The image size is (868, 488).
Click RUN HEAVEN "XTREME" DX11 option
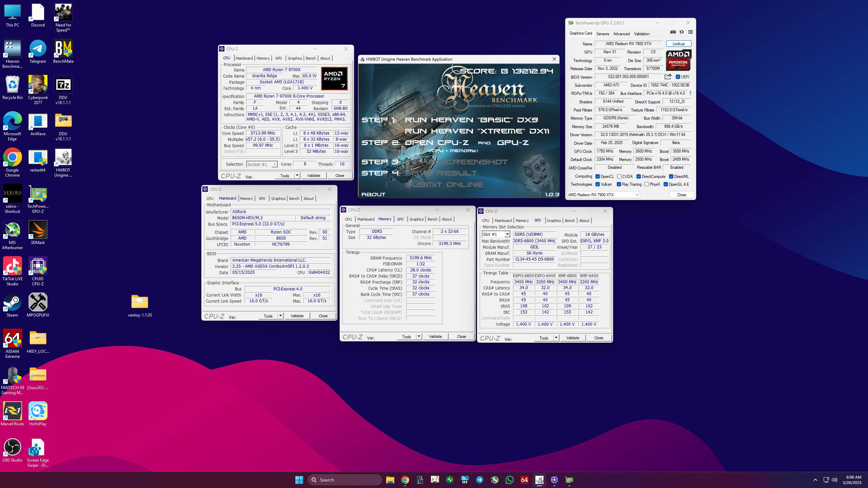click(477, 131)
